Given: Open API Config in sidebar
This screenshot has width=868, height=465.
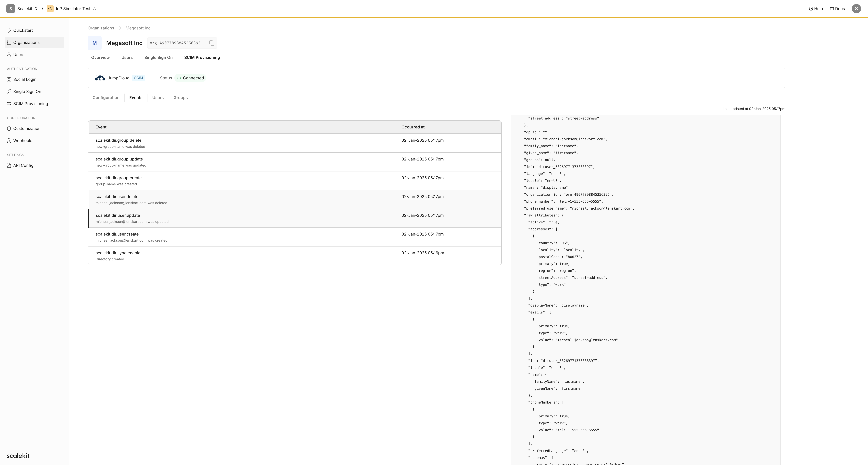Looking at the screenshot, I should 34,165.
